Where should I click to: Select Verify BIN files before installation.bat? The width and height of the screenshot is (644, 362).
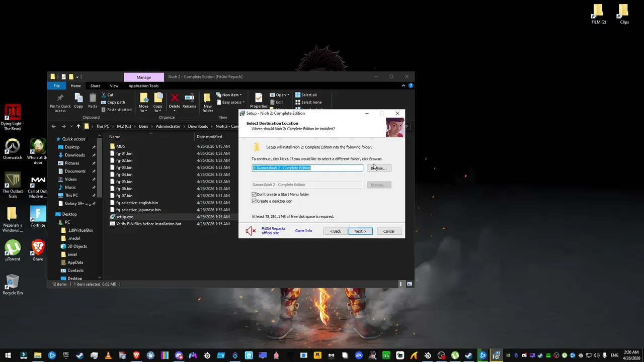pyautogui.click(x=148, y=224)
